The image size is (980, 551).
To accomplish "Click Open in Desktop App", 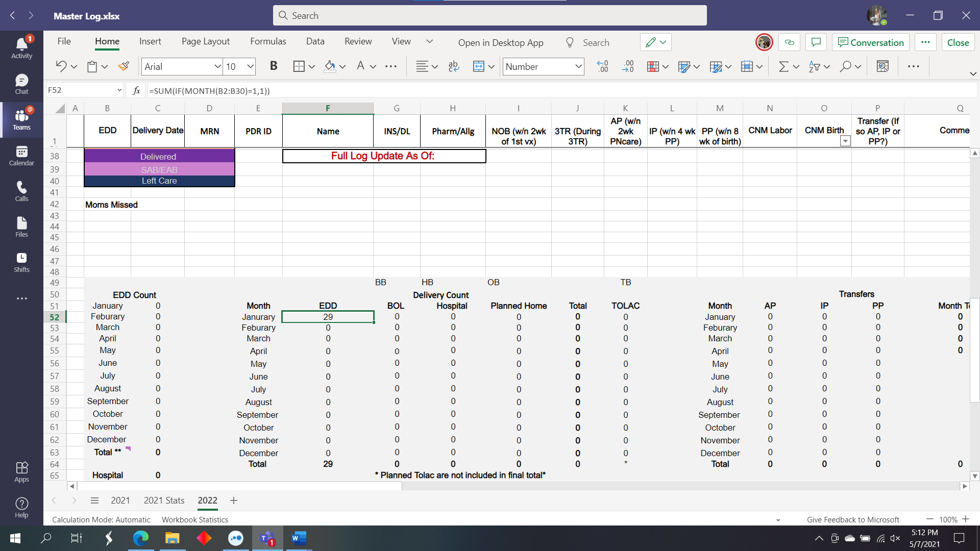I will 500,42.
